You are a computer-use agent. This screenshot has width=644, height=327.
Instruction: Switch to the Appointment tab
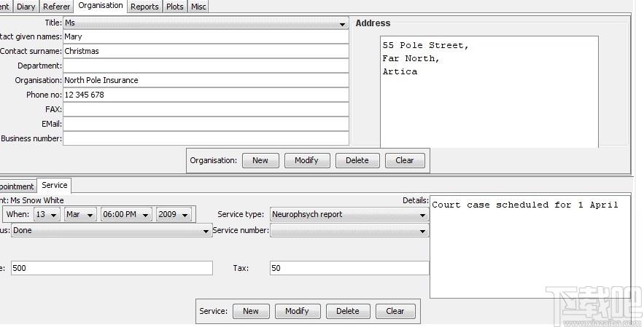pos(17,186)
